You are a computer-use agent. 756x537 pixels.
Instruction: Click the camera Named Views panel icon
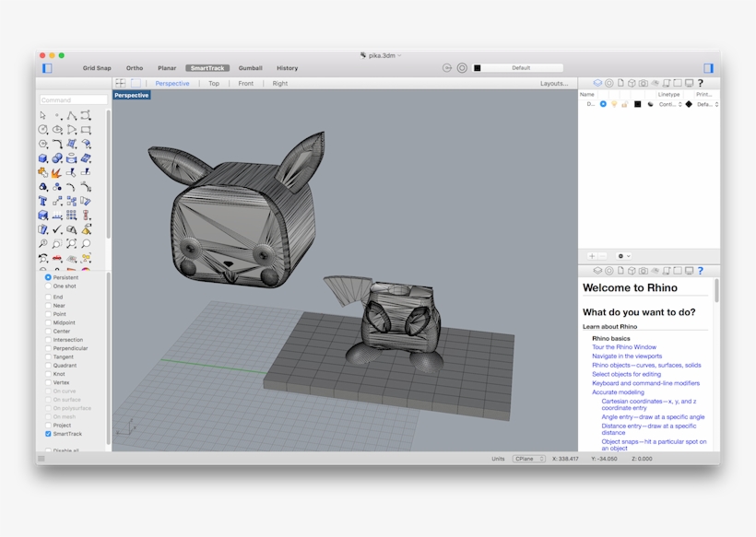tap(644, 83)
